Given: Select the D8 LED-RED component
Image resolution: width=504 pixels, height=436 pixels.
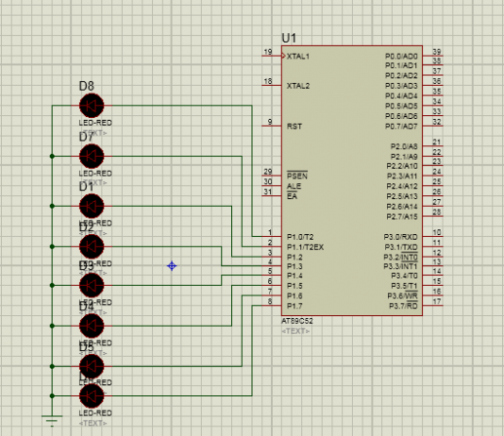Looking at the screenshot, I should tap(92, 106).
